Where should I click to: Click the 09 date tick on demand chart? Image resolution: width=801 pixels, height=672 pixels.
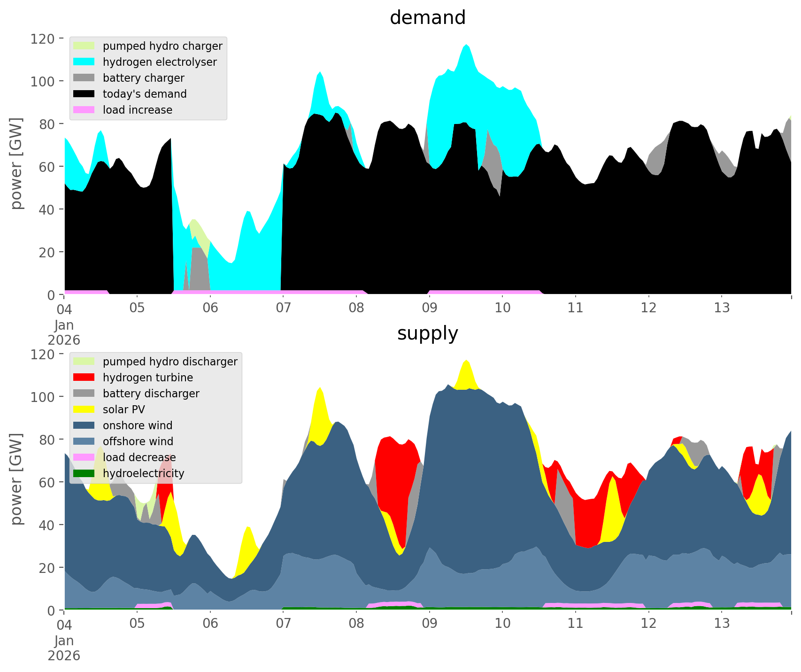[429, 309]
